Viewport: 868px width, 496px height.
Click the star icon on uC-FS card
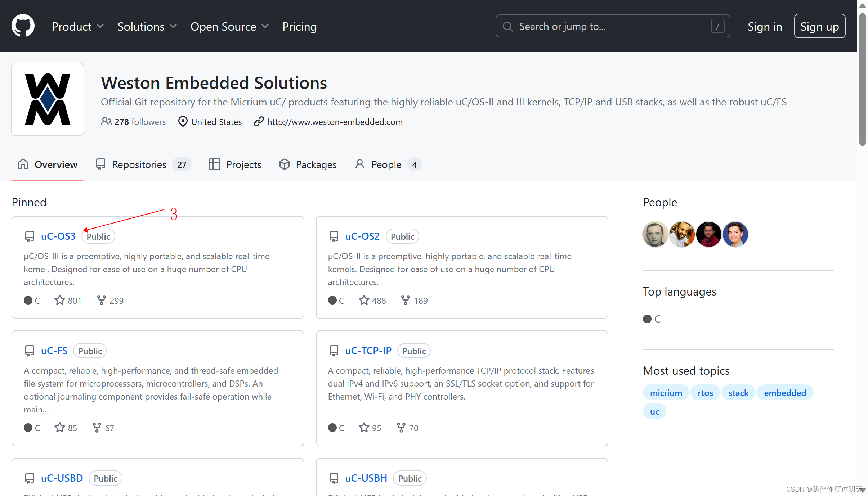[59, 428]
